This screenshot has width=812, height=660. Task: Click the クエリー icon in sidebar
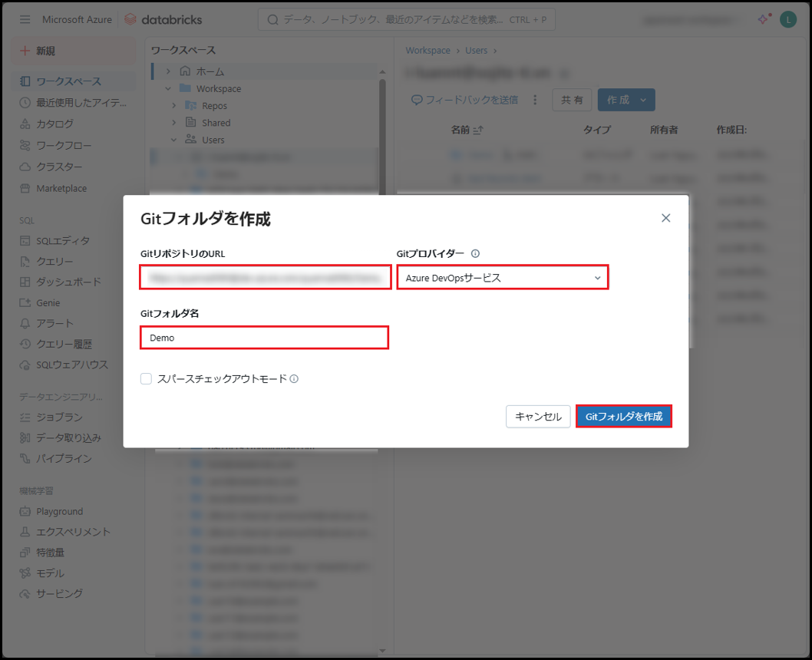click(25, 262)
